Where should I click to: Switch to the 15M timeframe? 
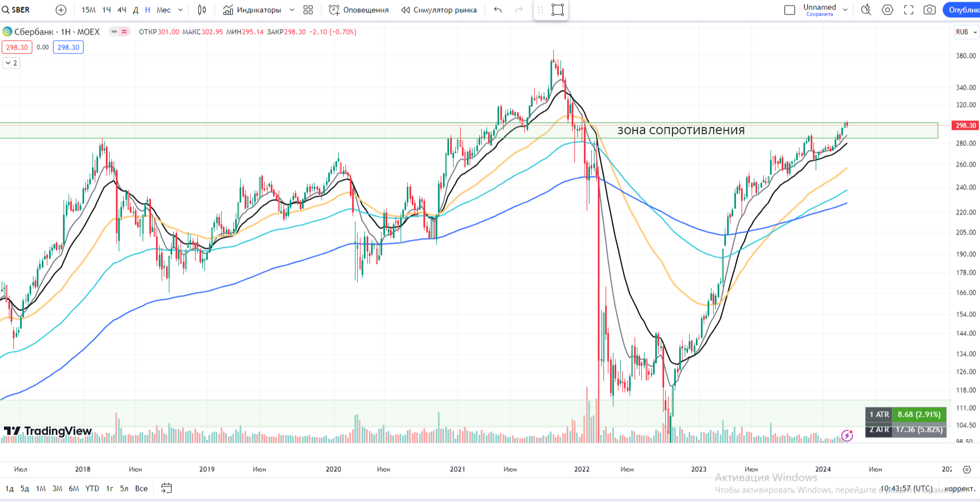pos(88,10)
